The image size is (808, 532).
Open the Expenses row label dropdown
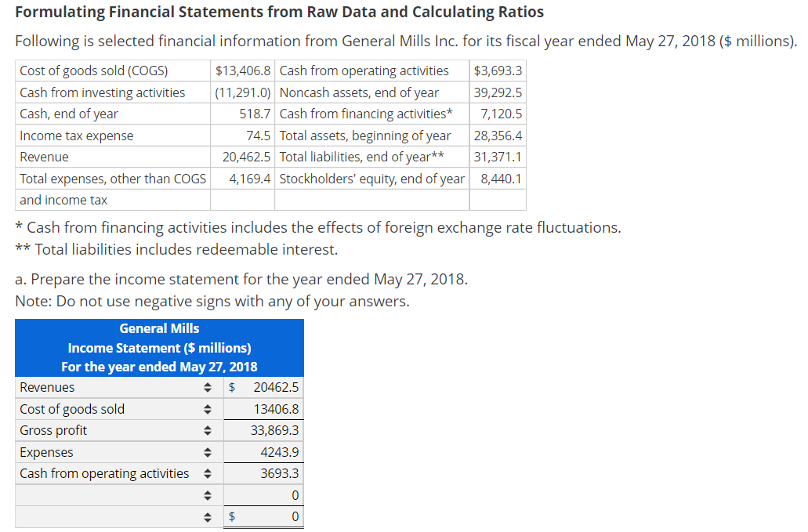(x=118, y=452)
